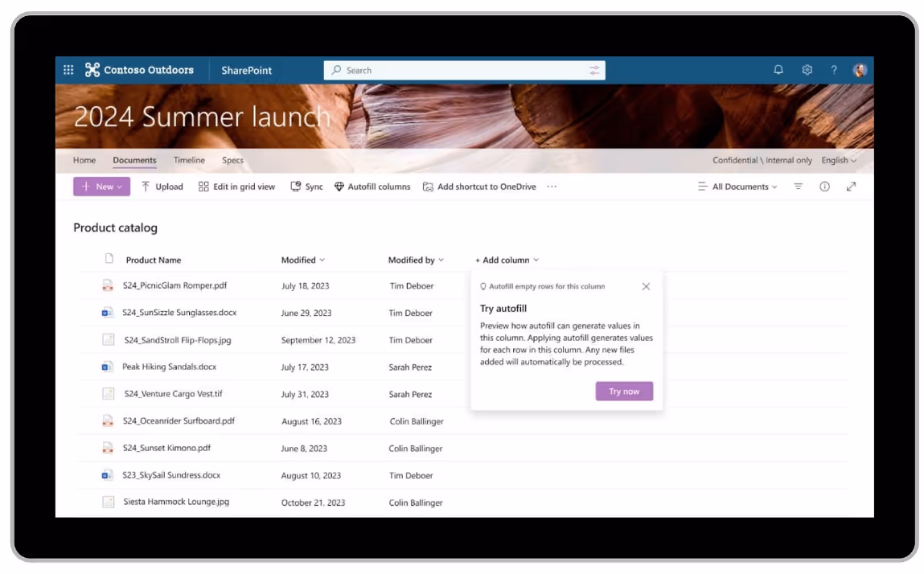Click the image icon for S24_SandStroll Flip-Flops
This screenshot has width=924, height=574.
coord(109,339)
